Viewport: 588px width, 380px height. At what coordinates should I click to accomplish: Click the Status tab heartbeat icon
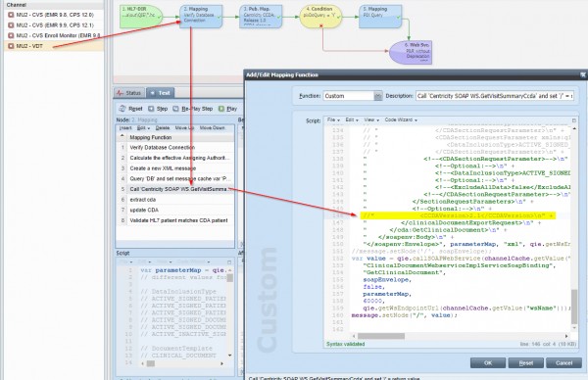point(120,93)
